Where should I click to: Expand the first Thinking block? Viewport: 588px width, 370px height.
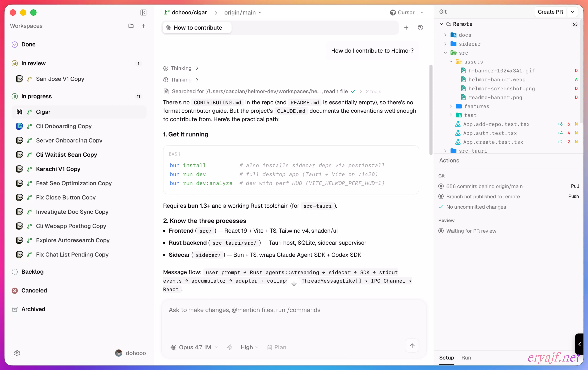tap(181, 68)
